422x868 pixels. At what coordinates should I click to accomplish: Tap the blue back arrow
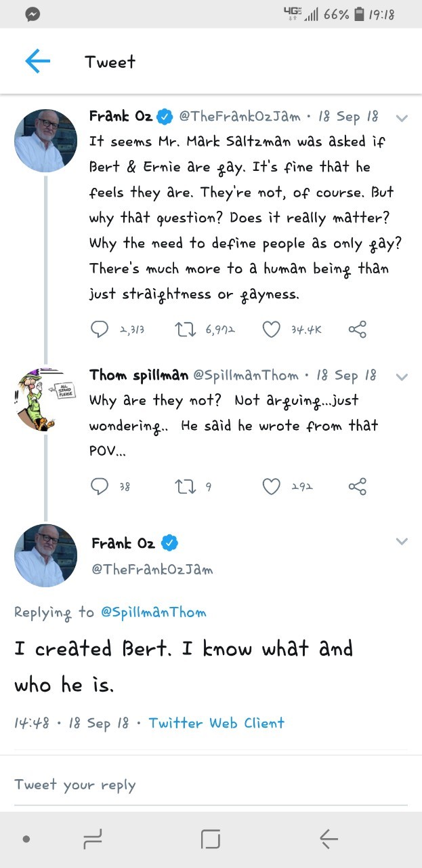point(38,62)
